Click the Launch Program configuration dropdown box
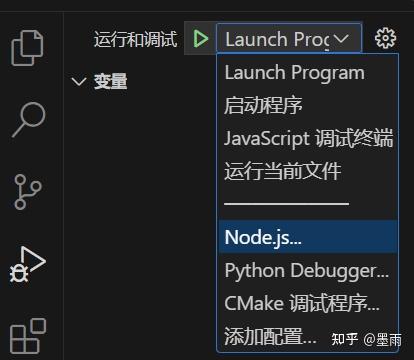Screen dimensions: 414x360 289,38
